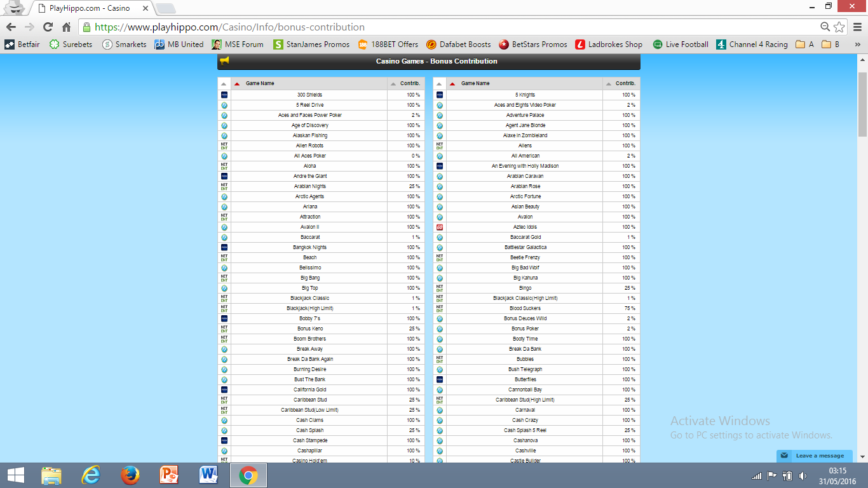Launch Firefox from taskbar

coord(130,475)
